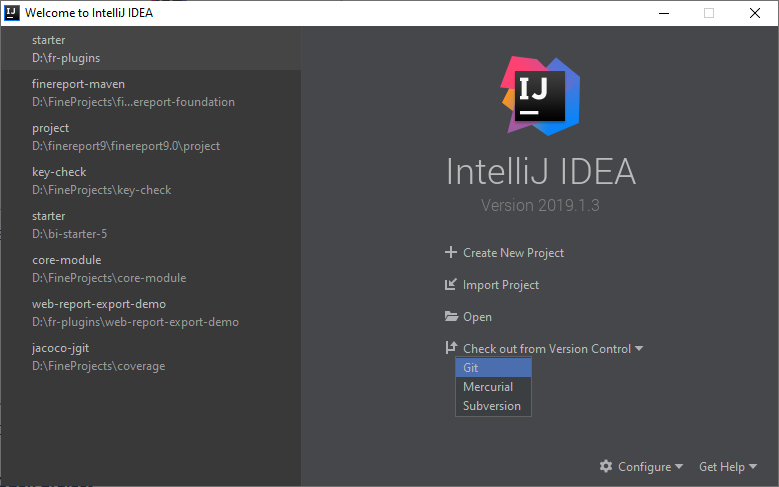
Task: Open recent project named project
Action: tap(151, 137)
